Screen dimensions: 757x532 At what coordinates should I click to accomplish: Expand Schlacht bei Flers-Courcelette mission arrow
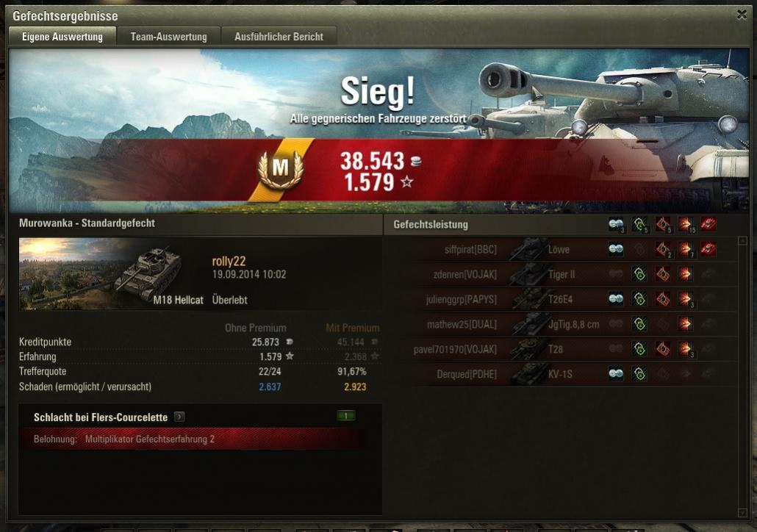pyautogui.click(x=179, y=417)
